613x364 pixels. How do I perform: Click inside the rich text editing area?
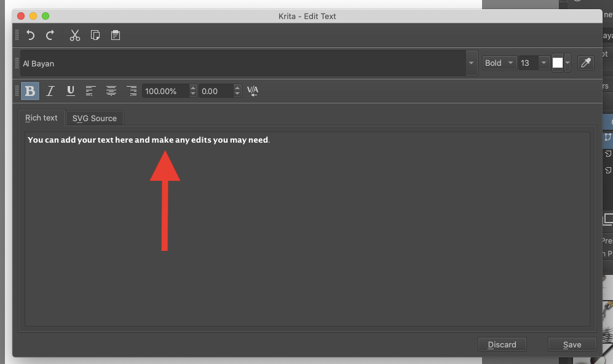click(x=307, y=229)
